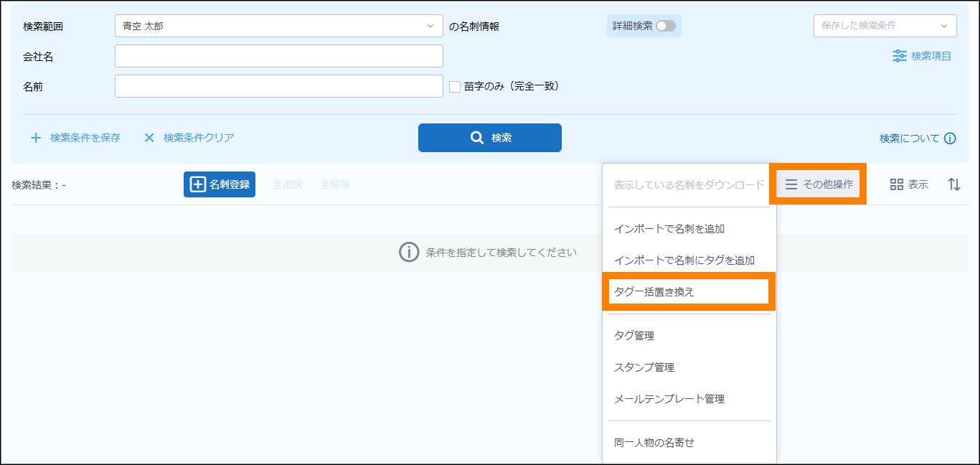Toggle the 詳細検索 switch
The height and width of the screenshot is (465, 980).
[665, 26]
